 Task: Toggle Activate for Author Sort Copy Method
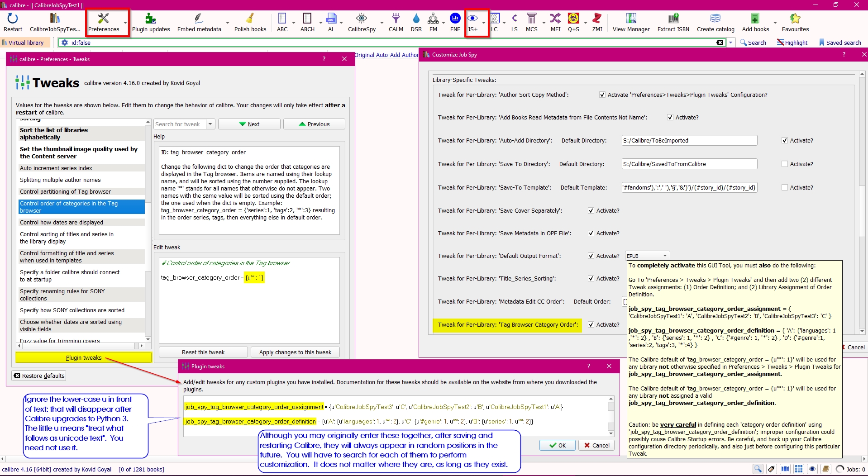602,95
